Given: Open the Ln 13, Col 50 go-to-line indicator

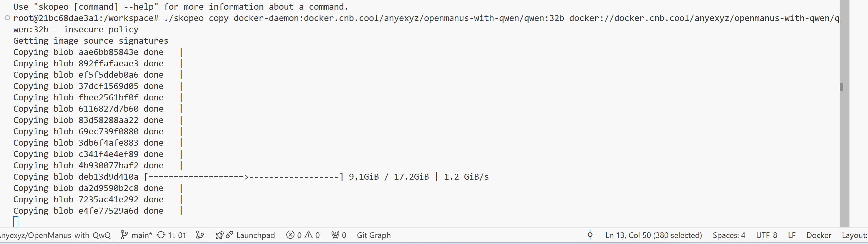Looking at the screenshot, I should [x=653, y=235].
